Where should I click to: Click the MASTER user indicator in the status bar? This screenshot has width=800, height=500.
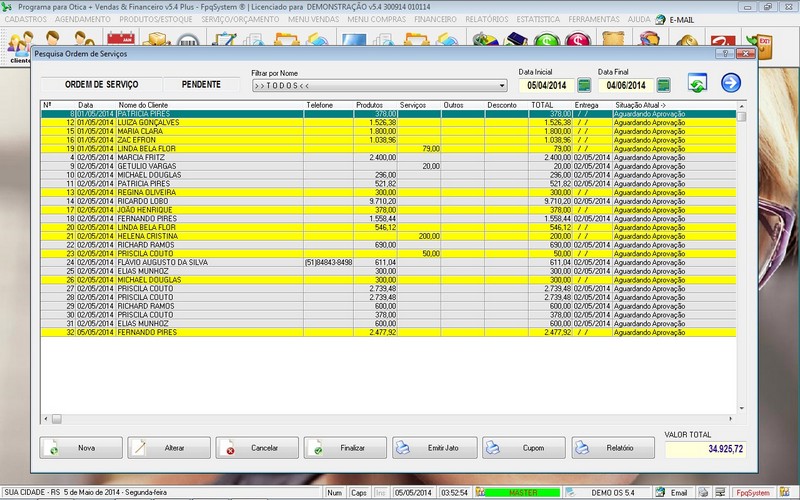pos(522,492)
